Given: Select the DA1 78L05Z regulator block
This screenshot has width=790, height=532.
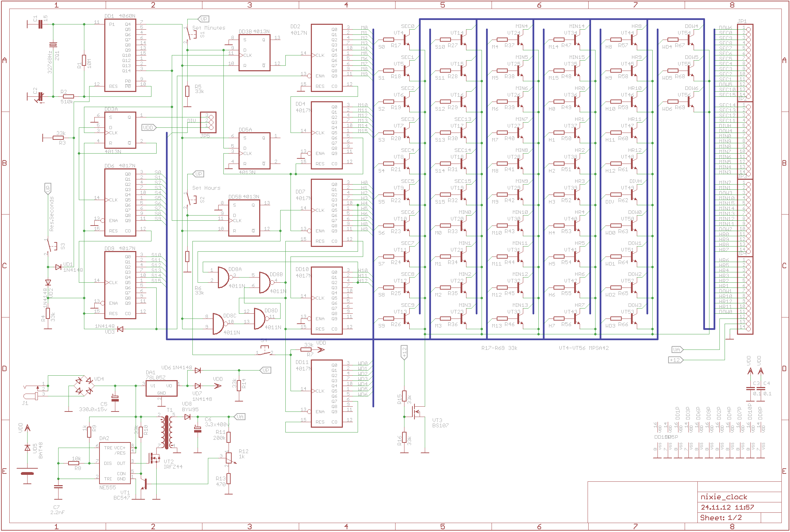Looking at the screenshot, I should [x=161, y=388].
